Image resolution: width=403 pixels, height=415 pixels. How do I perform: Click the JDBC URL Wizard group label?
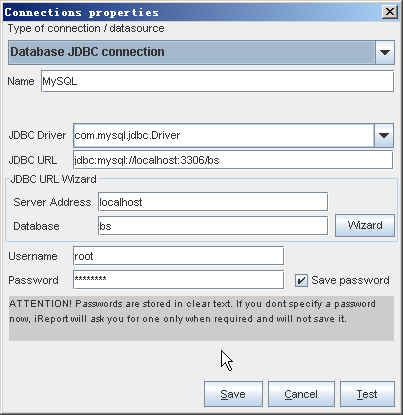coord(53,179)
